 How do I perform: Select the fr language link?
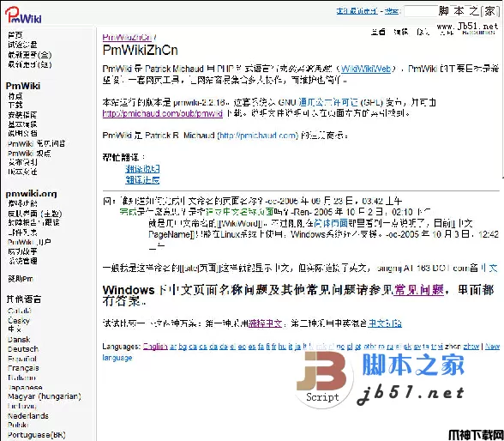[273, 347]
